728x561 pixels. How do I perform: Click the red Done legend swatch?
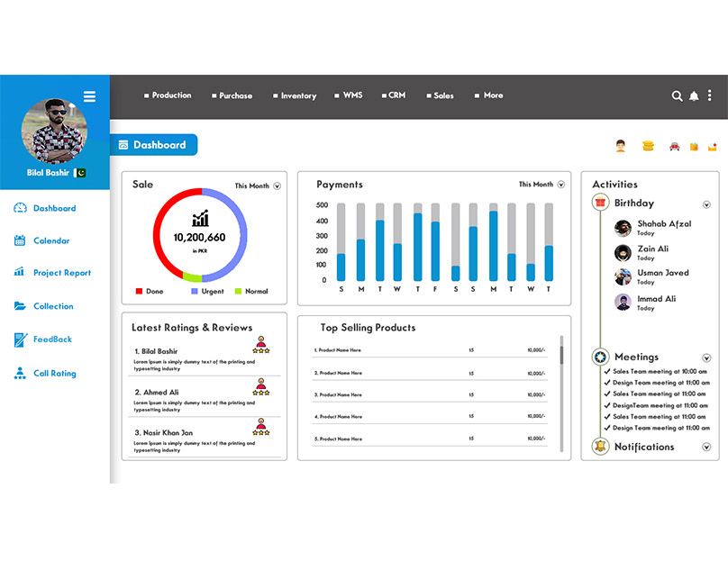[x=139, y=292]
